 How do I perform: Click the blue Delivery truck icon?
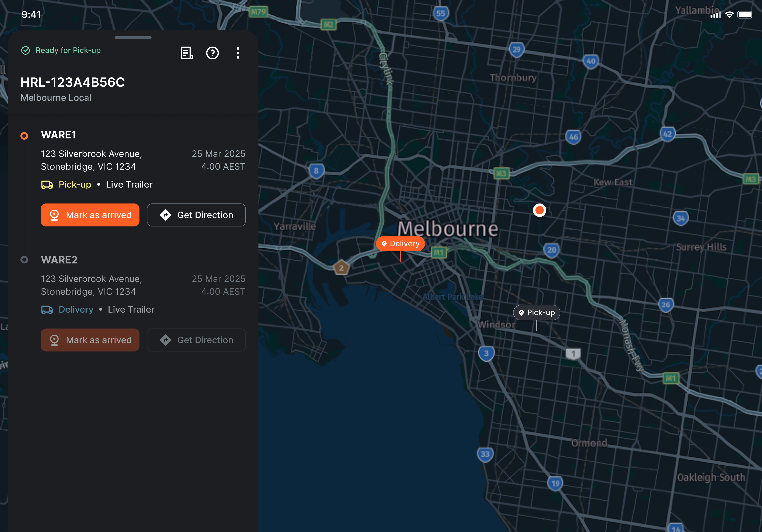click(47, 310)
